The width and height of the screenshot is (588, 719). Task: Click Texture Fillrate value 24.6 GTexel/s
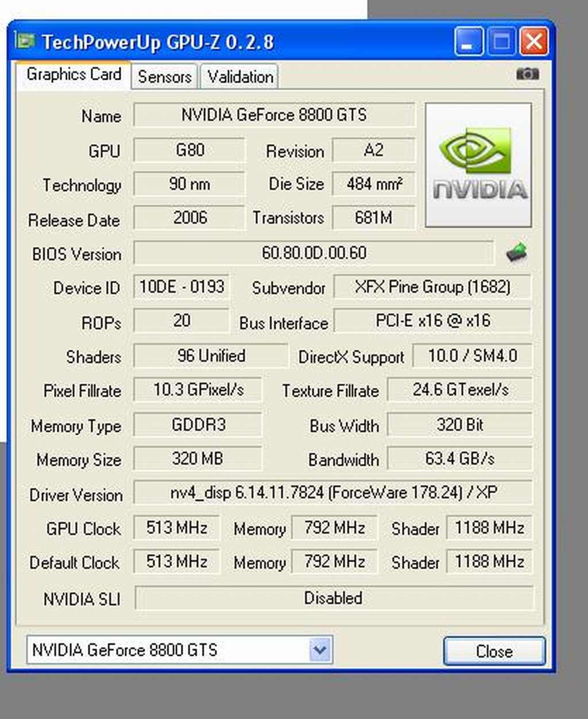point(460,389)
